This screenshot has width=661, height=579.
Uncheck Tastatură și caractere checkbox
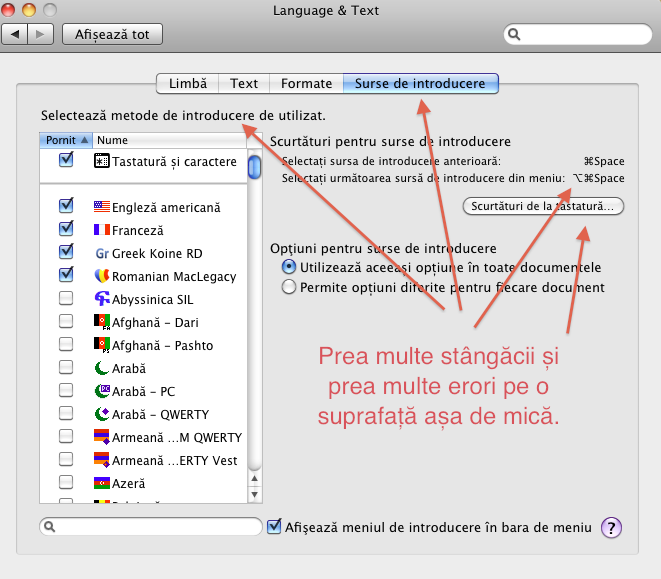click(x=66, y=159)
